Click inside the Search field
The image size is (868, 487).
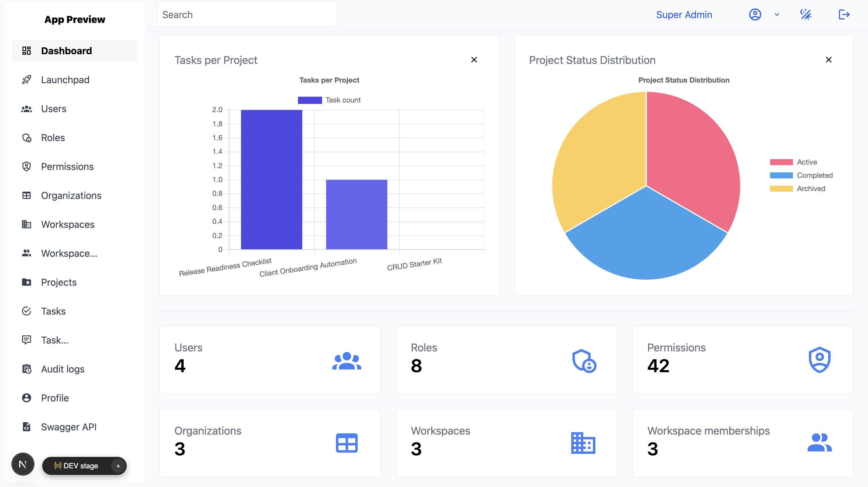click(x=247, y=14)
